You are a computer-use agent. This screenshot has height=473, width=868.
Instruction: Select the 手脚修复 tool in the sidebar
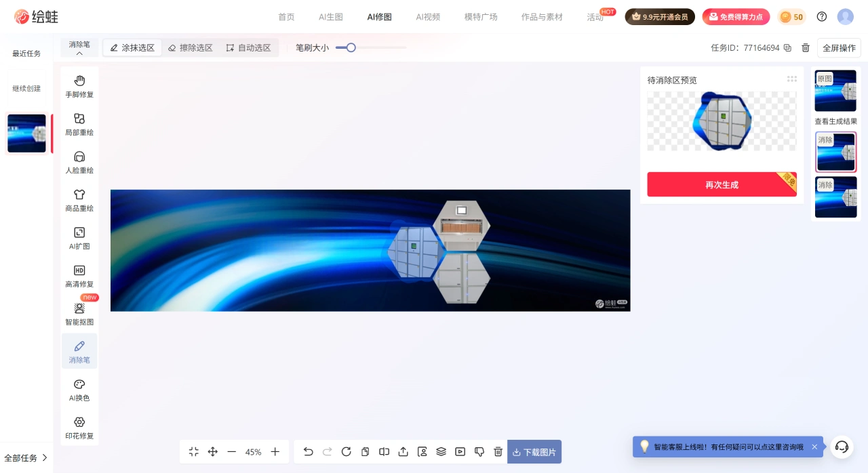click(79, 87)
